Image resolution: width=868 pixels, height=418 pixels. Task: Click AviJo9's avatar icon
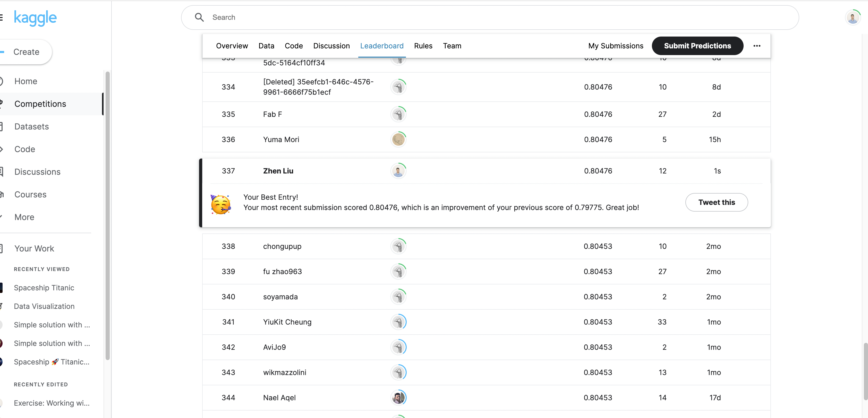398,347
